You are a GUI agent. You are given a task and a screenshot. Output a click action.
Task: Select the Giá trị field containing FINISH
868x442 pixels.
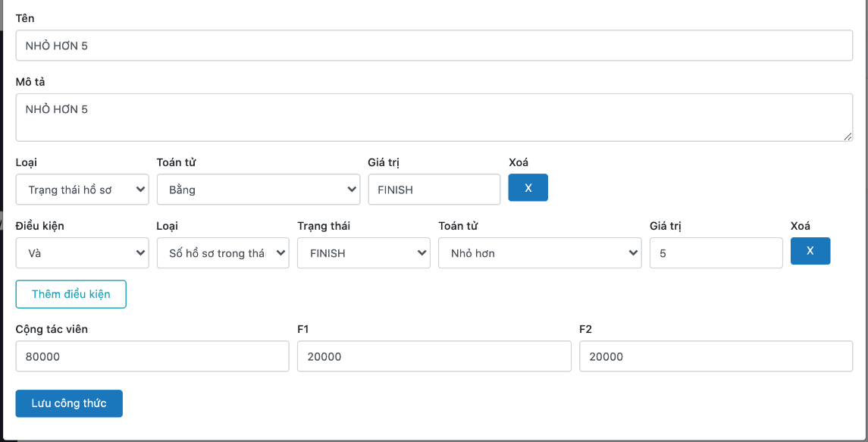pyautogui.click(x=434, y=190)
